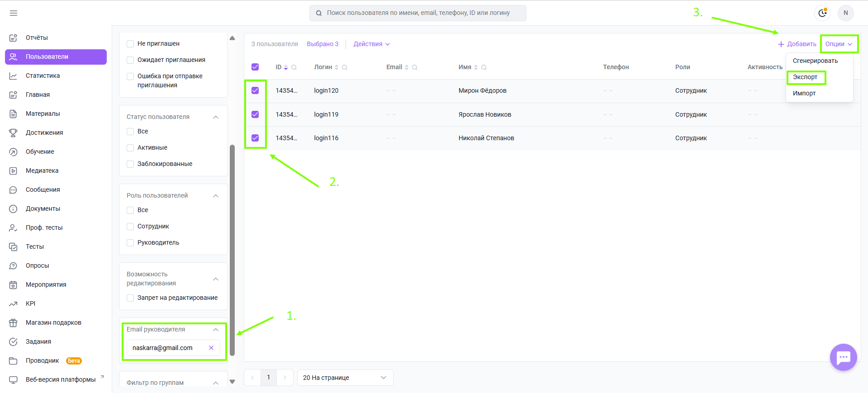The height and width of the screenshot is (393, 868).
Task: Click the previous page arrow
Action: pos(252,378)
